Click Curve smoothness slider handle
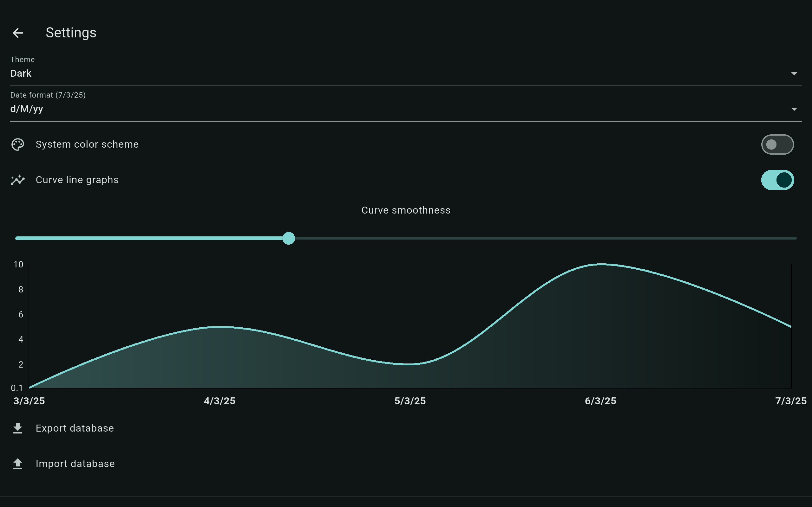Image resolution: width=812 pixels, height=507 pixels. click(289, 238)
